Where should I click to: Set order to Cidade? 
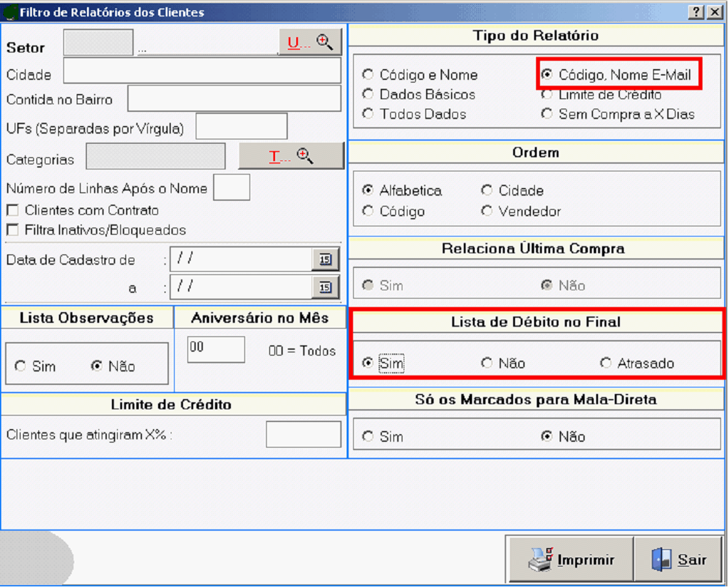pyautogui.click(x=487, y=191)
